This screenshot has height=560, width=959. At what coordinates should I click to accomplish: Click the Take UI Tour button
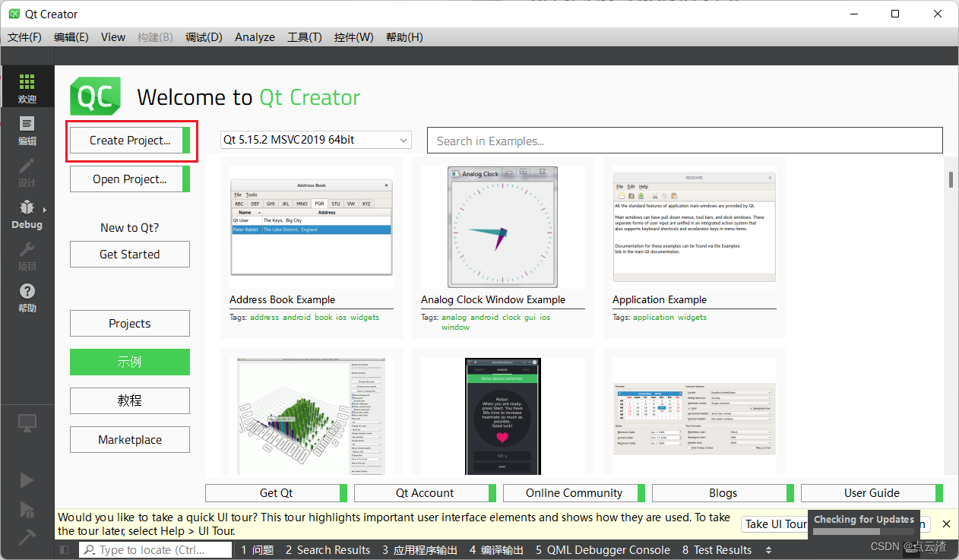click(774, 524)
